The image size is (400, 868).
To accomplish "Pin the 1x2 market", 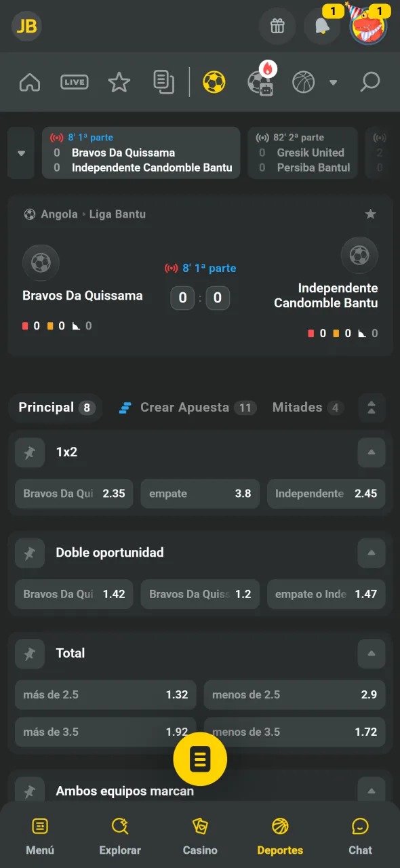I will pos(29,452).
